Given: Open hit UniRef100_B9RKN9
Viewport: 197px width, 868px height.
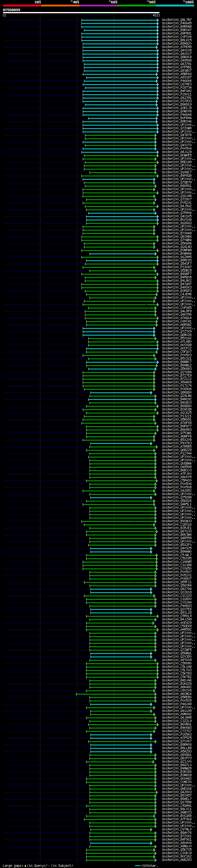Looking at the screenshot, I should pyautogui.click(x=177, y=26).
